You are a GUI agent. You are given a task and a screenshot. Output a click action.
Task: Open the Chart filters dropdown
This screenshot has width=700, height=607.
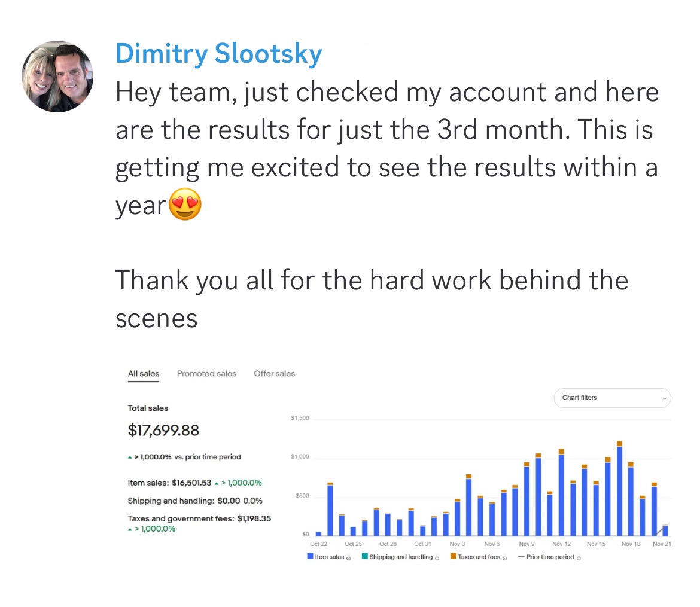coord(612,398)
